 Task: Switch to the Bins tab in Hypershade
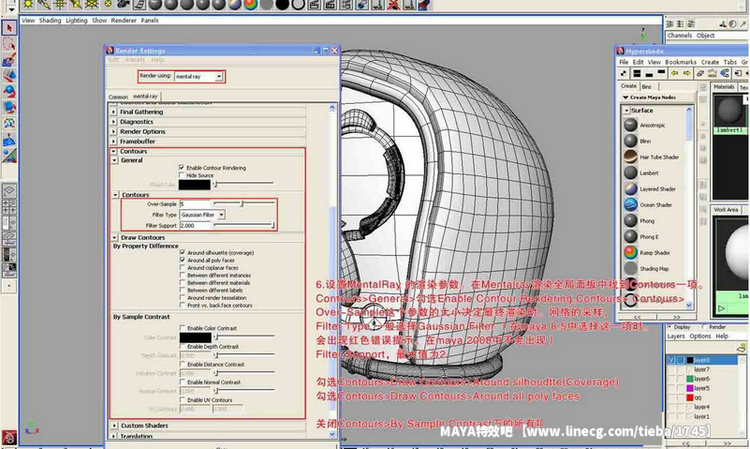pos(647,87)
